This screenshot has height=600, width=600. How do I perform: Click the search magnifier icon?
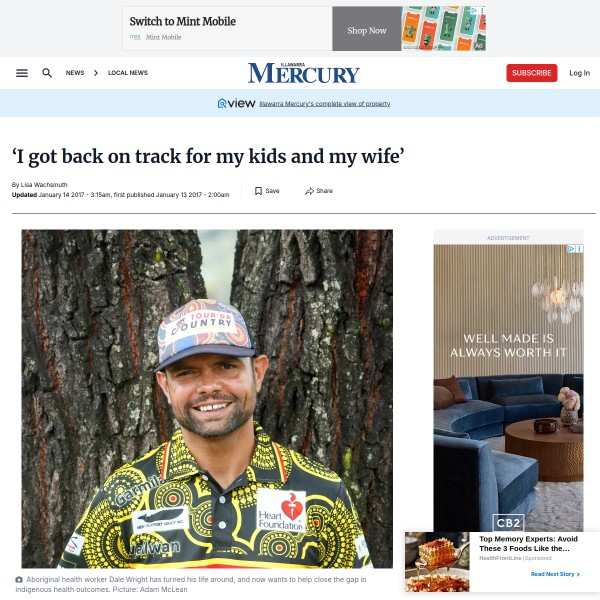47,73
